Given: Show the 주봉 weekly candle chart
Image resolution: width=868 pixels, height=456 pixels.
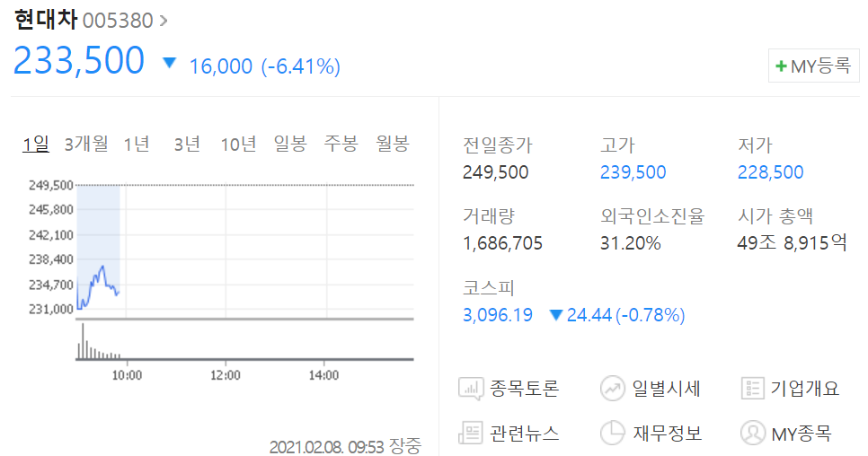Looking at the screenshot, I should click(x=341, y=145).
